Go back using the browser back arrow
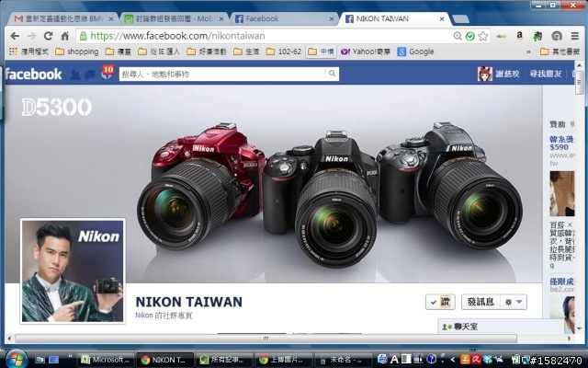The image size is (588, 368). (x=15, y=36)
